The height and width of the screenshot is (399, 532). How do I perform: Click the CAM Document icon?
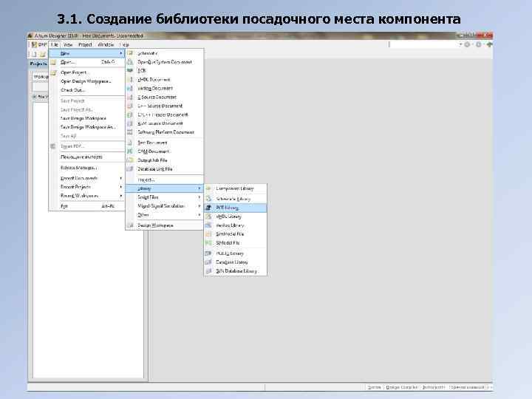pos(130,151)
